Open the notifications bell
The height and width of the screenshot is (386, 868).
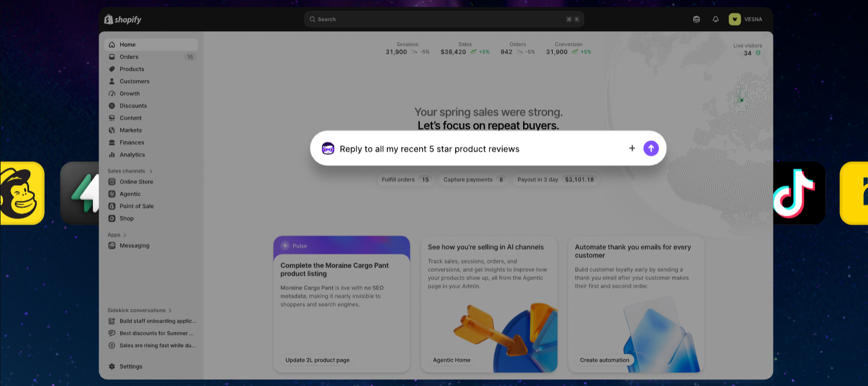coord(715,19)
